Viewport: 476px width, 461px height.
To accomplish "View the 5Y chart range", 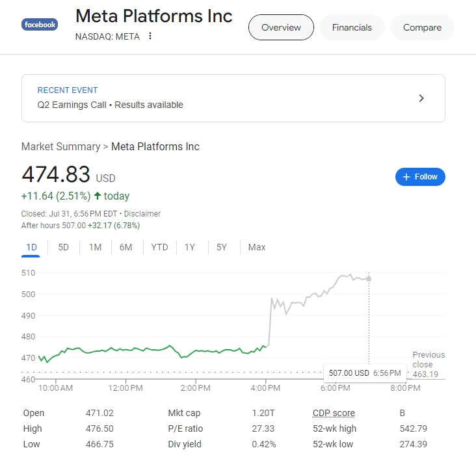I will 222,247.
